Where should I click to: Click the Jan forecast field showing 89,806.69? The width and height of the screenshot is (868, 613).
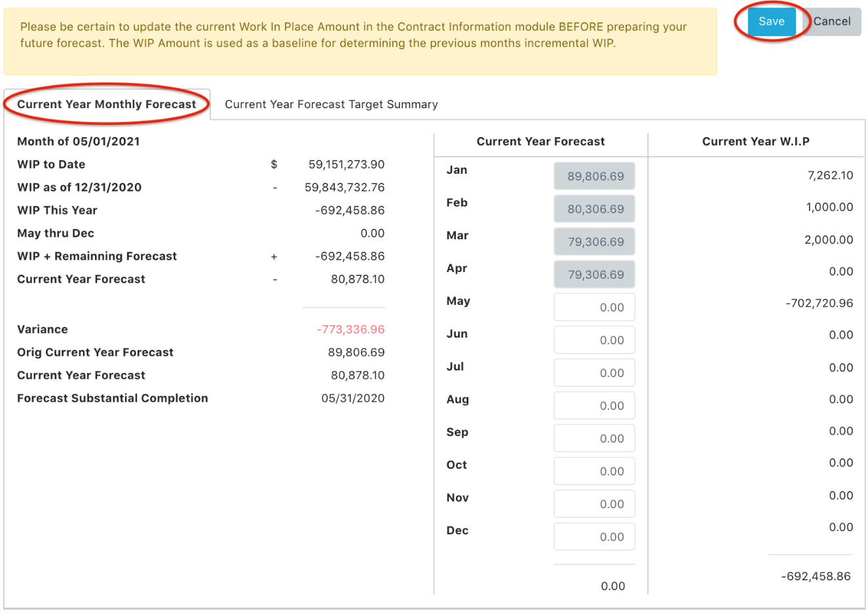594,176
